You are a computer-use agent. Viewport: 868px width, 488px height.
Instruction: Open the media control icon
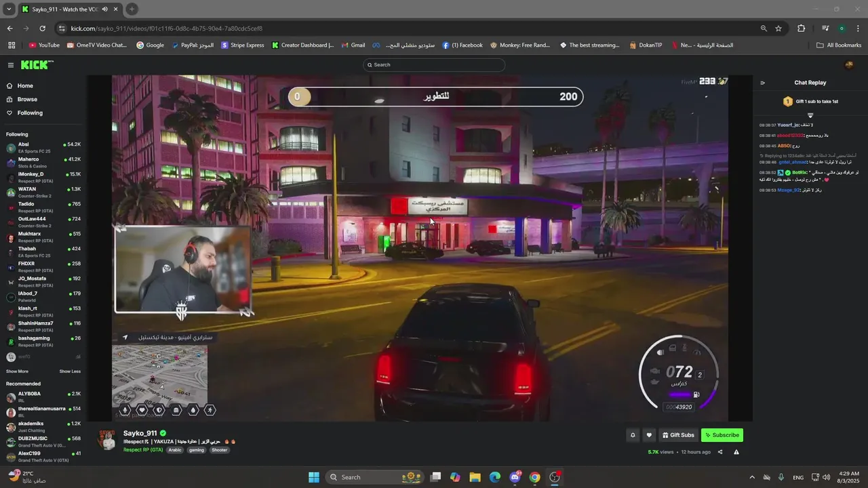[825, 28]
